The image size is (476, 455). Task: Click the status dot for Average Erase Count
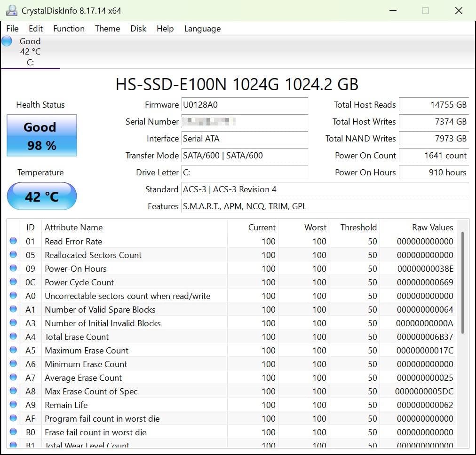13,377
